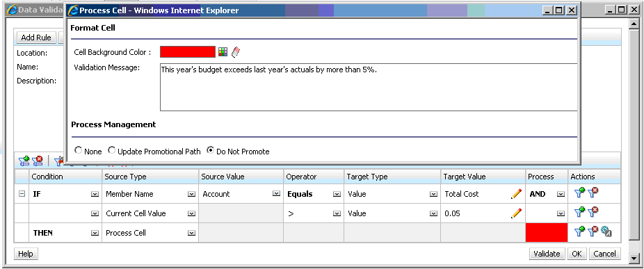Click the Add Rule button
The width and height of the screenshot is (644, 269).
click(x=36, y=38)
